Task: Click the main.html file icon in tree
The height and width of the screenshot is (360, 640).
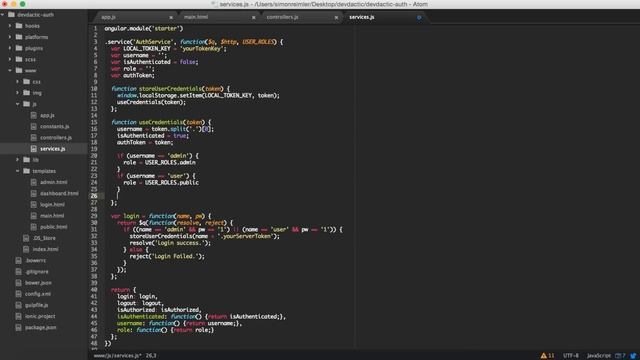Action: (x=33, y=216)
